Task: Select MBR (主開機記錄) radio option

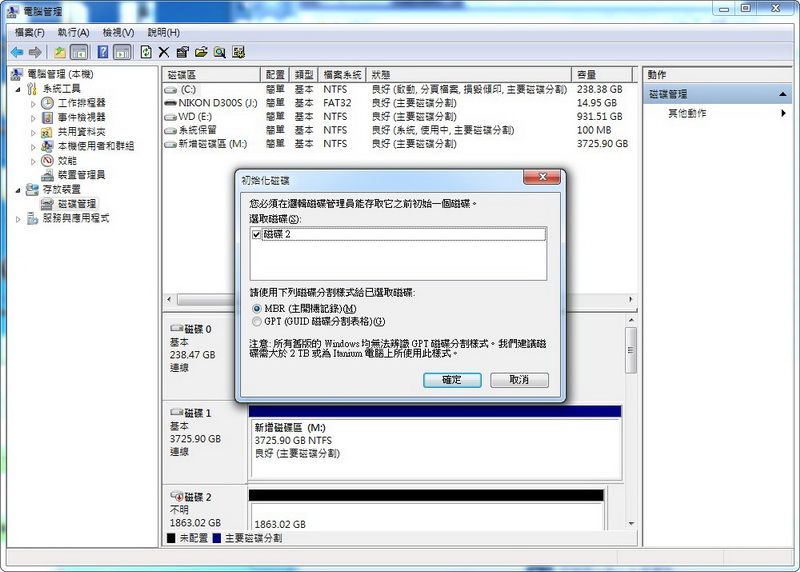Action: pyautogui.click(x=257, y=309)
